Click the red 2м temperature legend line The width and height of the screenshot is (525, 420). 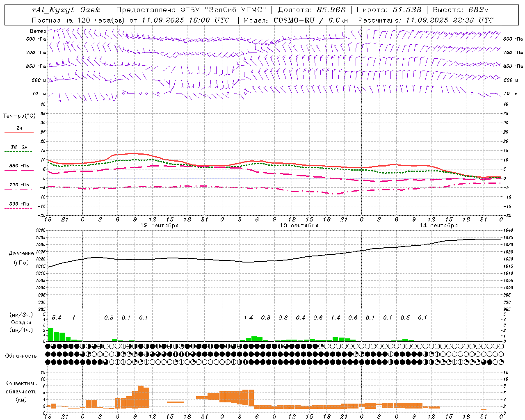click(x=19, y=132)
